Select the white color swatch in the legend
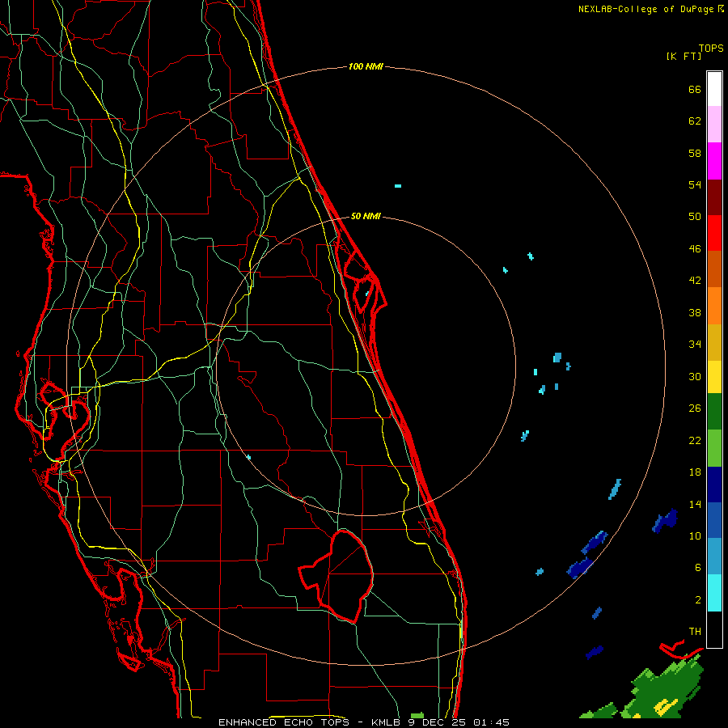 (x=714, y=89)
